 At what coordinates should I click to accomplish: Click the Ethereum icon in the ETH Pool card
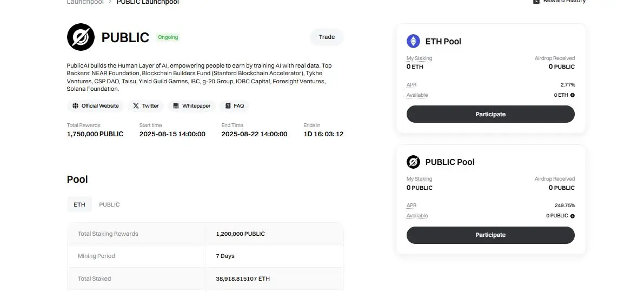tap(413, 41)
